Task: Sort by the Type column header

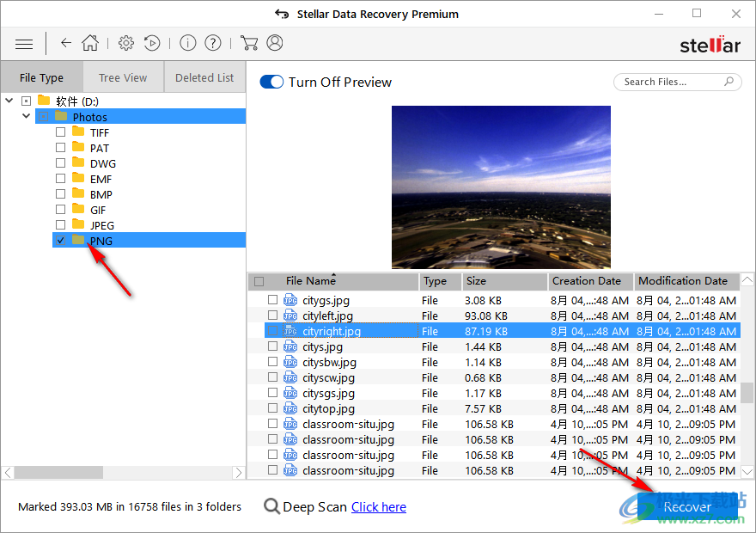Action: tap(440, 281)
